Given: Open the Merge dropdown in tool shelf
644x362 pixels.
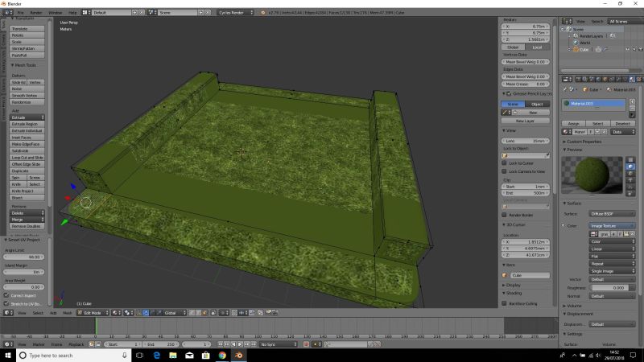Looking at the screenshot, I should (27, 220).
